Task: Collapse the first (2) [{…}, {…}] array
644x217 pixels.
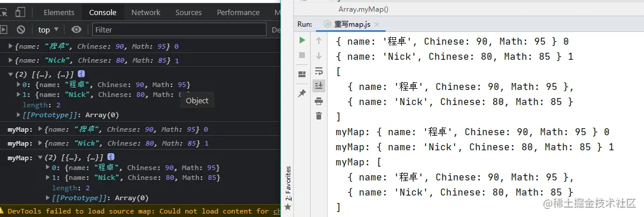Action: (x=10, y=74)
